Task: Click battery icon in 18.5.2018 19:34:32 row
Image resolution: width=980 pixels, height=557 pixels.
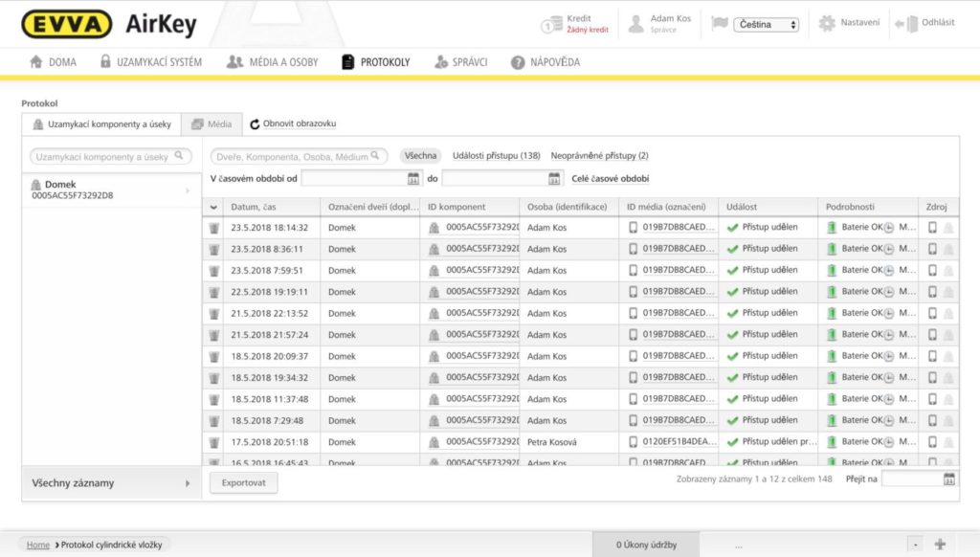Action: coord(832,378)
